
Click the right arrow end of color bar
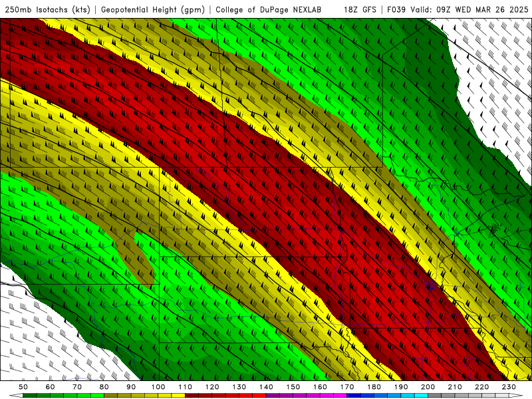(517, 396)
